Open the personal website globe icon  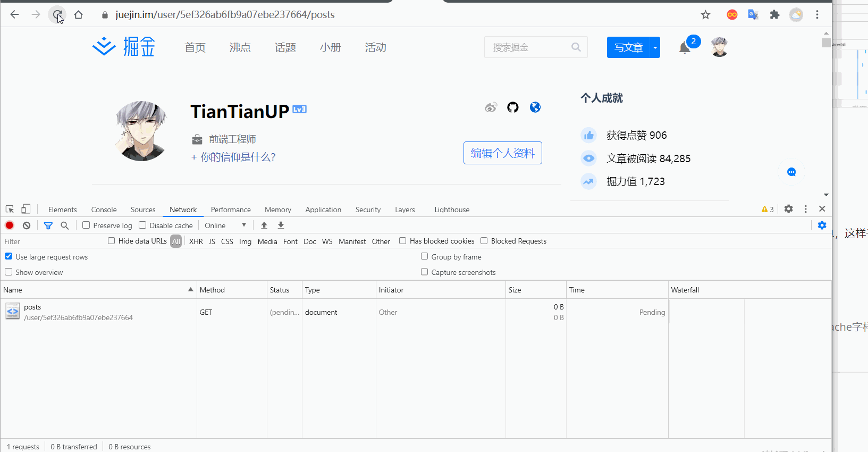535,107
